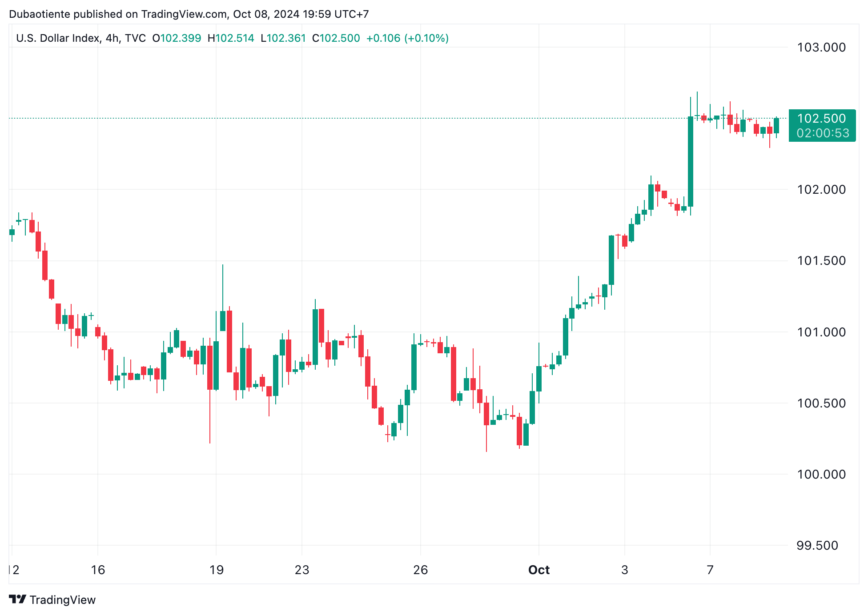Click the 100.000 price axis label
868x615 pixels.
pyautogui.click(x=821, y=474)
